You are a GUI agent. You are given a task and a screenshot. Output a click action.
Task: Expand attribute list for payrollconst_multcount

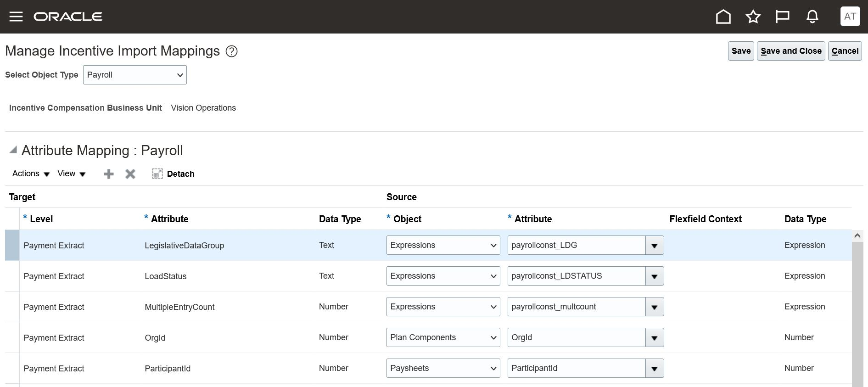(654, 307)
